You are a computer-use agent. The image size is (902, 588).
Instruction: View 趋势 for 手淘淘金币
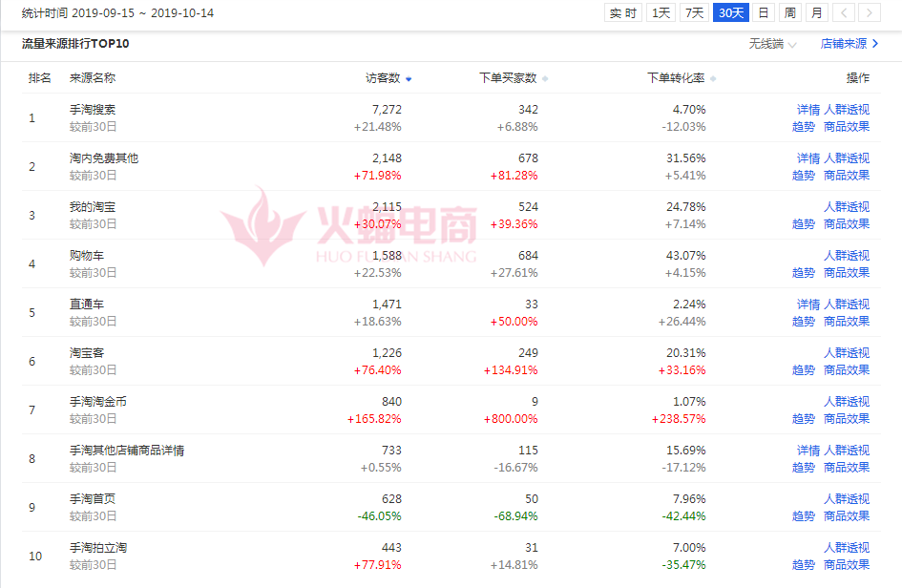point(804,419)
